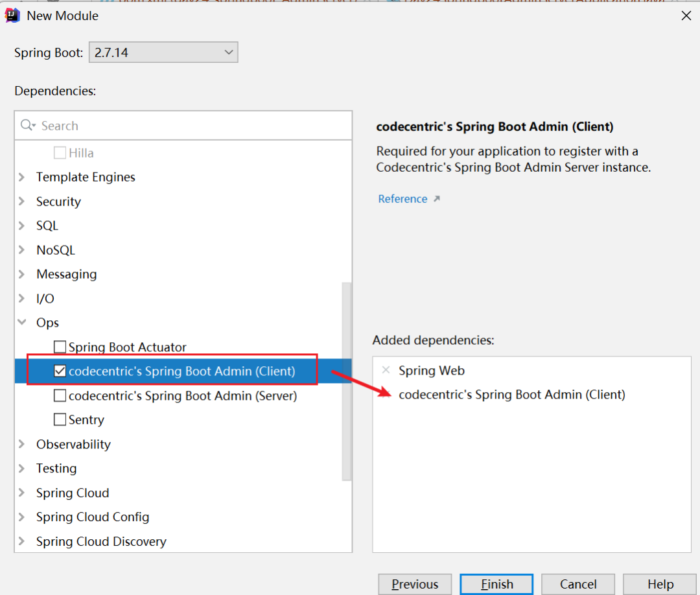
Task: Click the search magnifier icon
Action: (27, 126)
